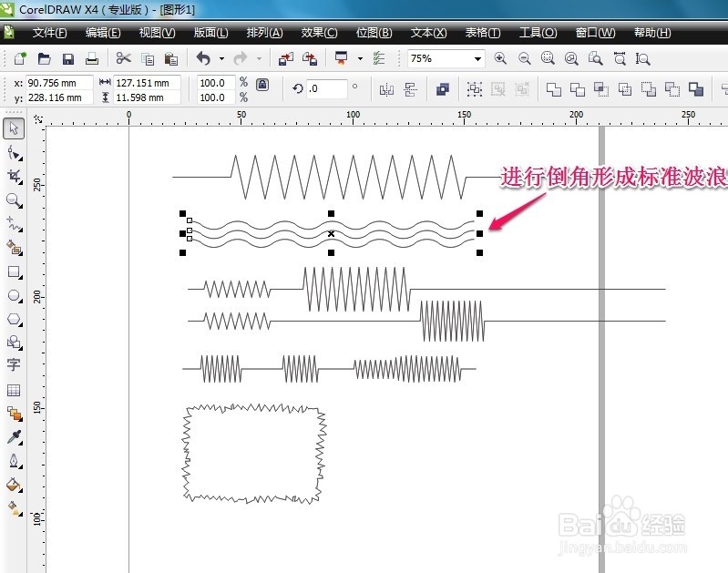This screenshot has height=573, width=728.
Task: Expand the Undo history arrow
Action: click(x=221, y=58)
